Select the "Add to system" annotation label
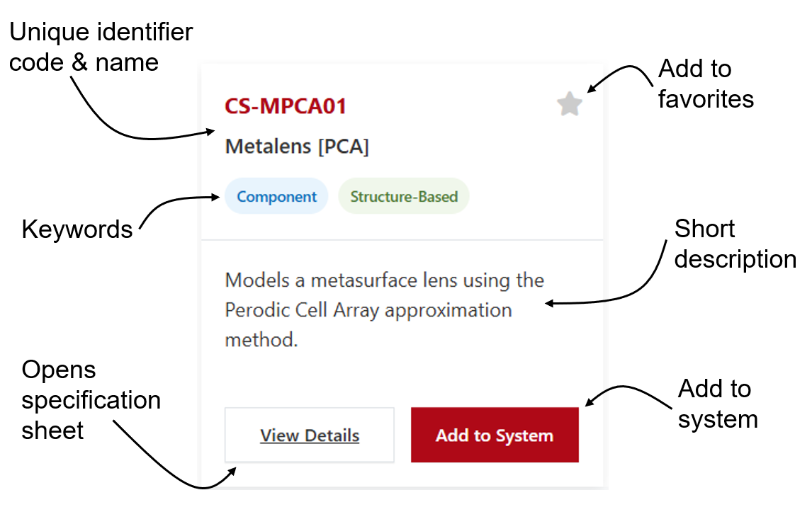Image resolution: width=812 pixels, height=524 pixels. (717, 404)
